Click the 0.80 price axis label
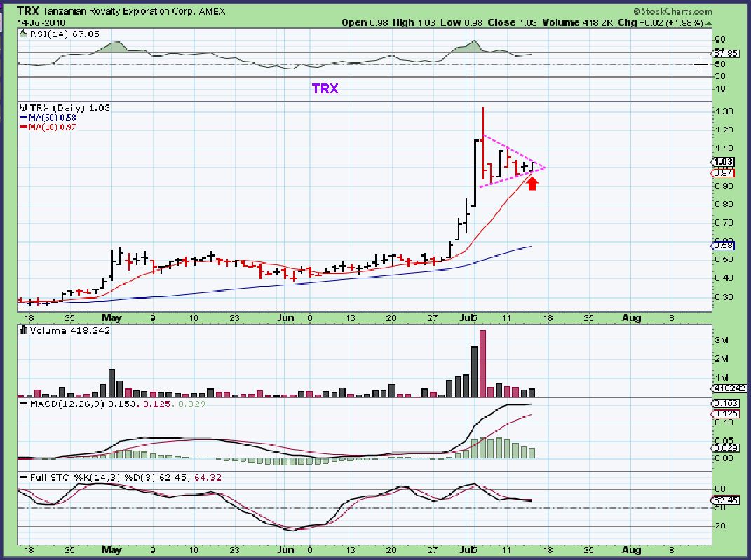Viewport: 751px width, 560px height. point(724,205)
